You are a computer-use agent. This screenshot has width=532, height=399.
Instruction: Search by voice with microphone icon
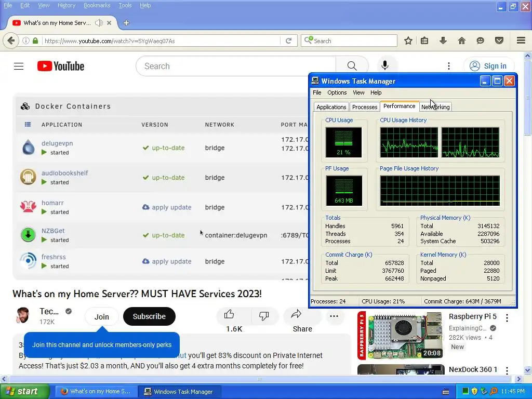(385, 65)
